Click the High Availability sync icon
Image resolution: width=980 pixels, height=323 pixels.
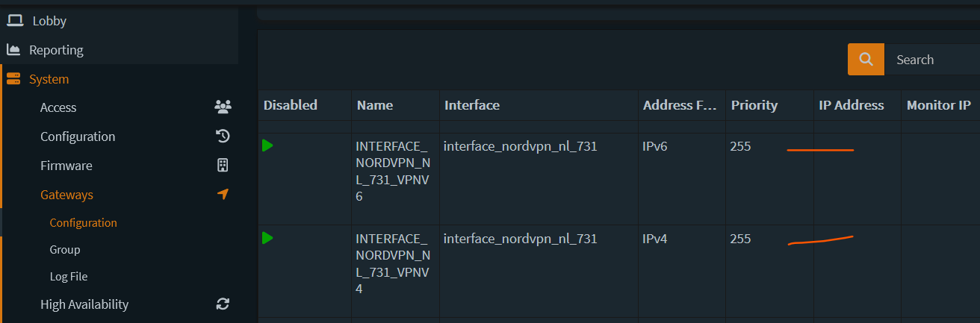(223, 304)
